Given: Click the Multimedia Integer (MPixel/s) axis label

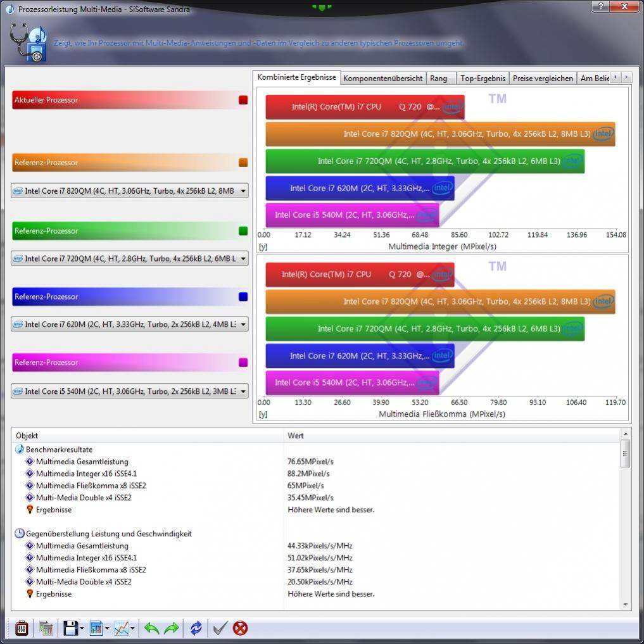Looking at the screenshot, I should (x=442, y=246).
